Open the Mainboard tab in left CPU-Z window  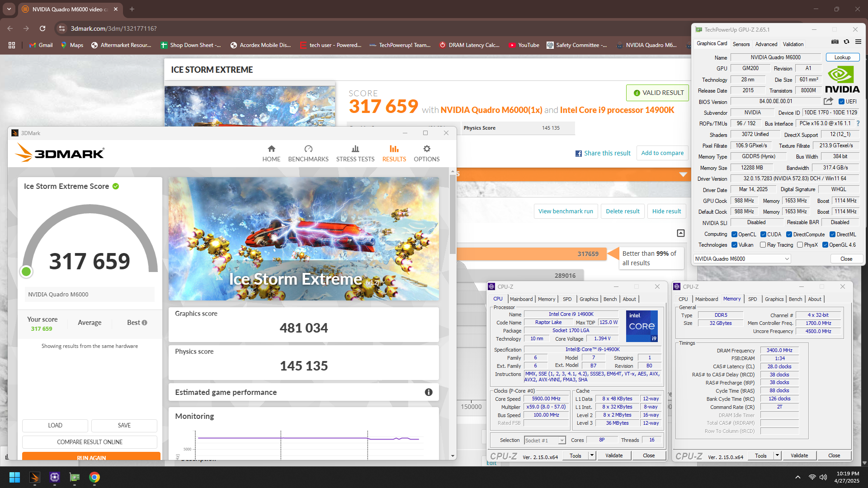pos(521,299)
